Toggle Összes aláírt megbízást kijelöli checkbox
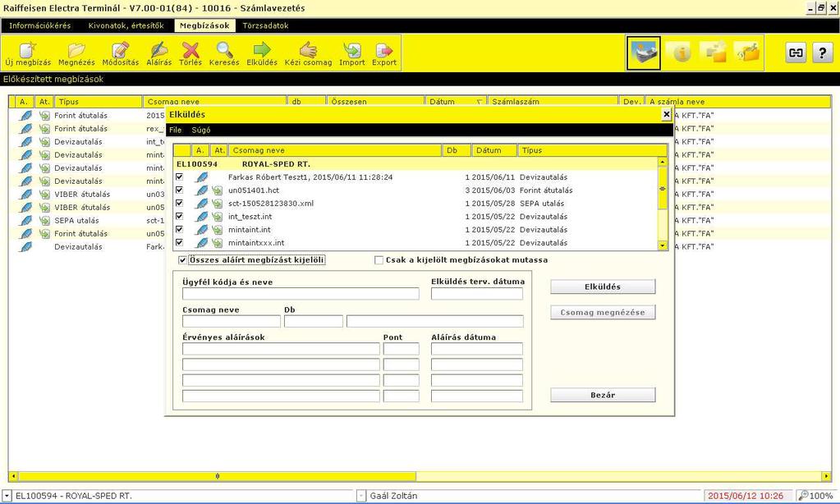The width and height of the screenshot is (840, 504). (x=182, y=260)
